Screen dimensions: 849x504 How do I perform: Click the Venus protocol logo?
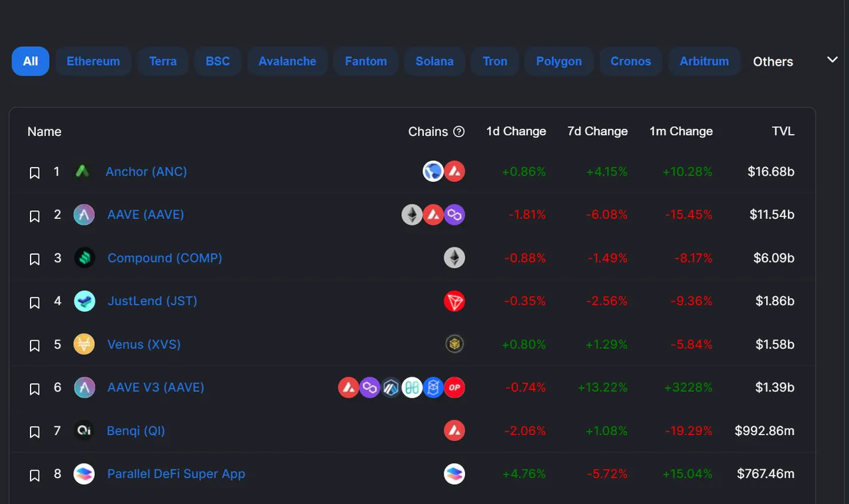coord(84,344)
